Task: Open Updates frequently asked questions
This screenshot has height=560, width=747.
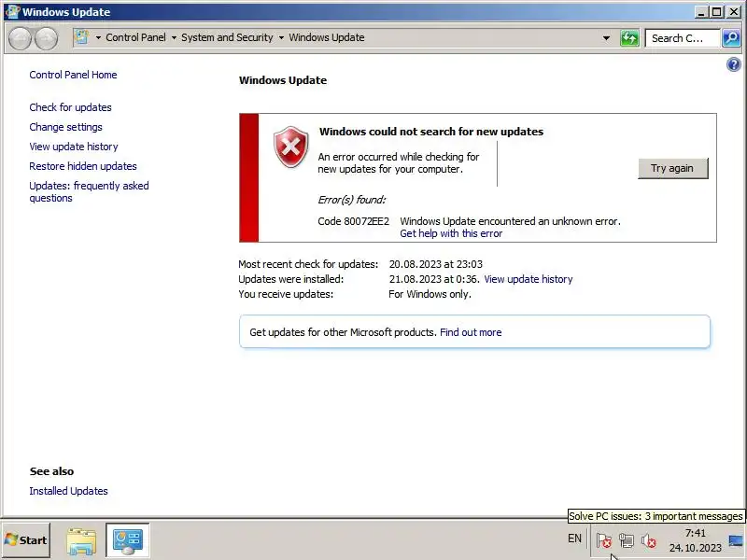Action: coord(89,192)
